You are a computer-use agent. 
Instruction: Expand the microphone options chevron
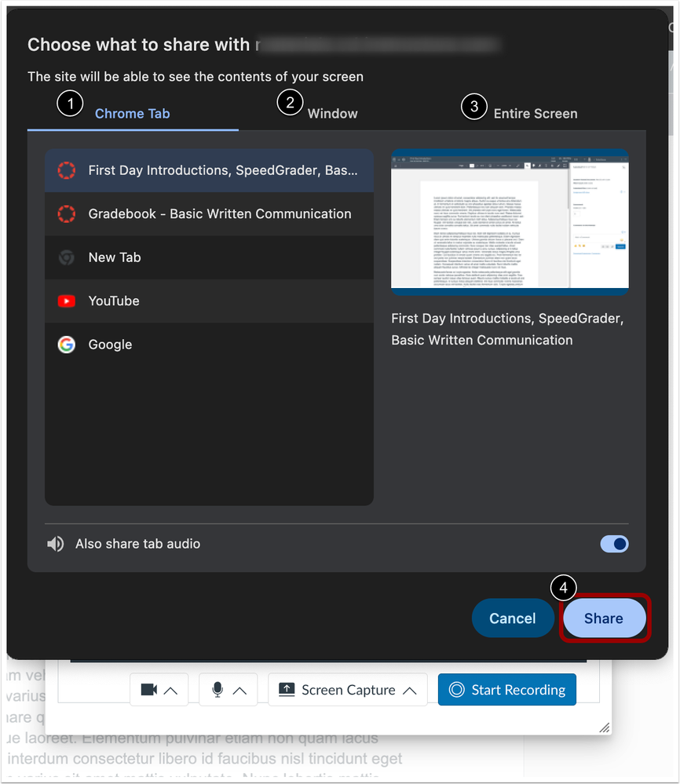coord(240,690)
